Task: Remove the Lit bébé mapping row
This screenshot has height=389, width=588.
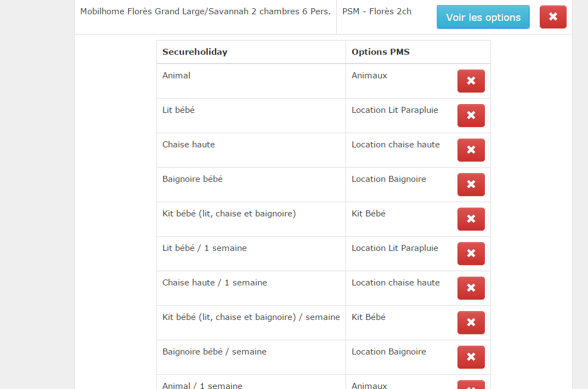Action: (x=471, y=116)
